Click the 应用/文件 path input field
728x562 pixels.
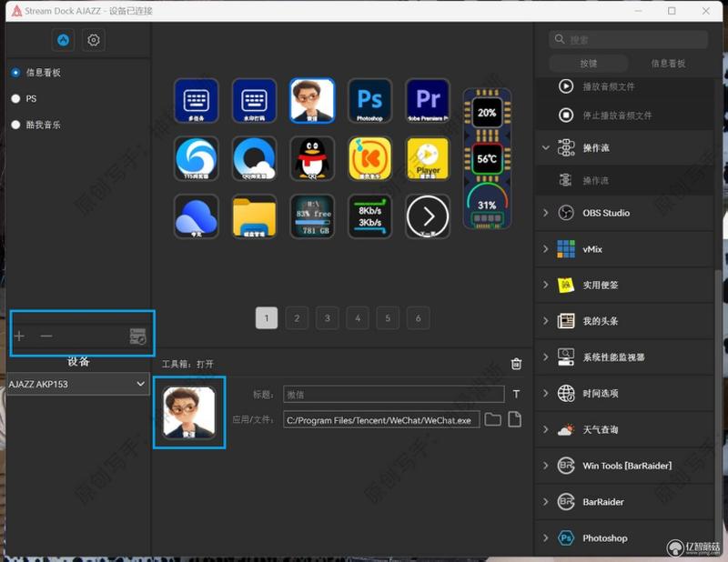tap(381, 420)
